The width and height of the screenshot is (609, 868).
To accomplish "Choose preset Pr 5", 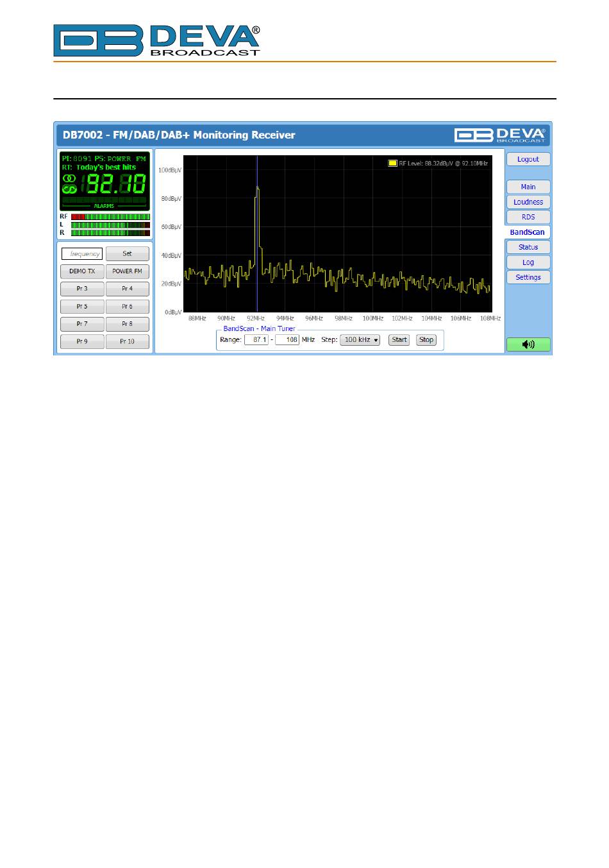I will (82, 307).
